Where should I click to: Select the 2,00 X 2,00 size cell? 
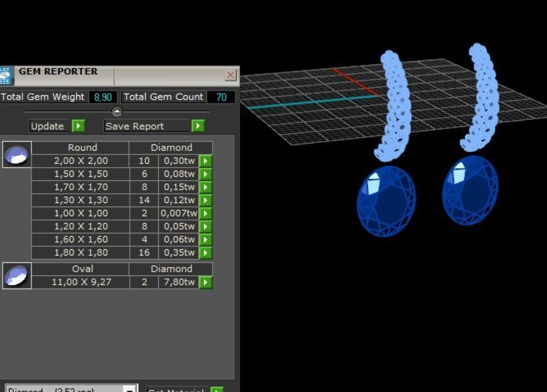(x=81, y=161)
